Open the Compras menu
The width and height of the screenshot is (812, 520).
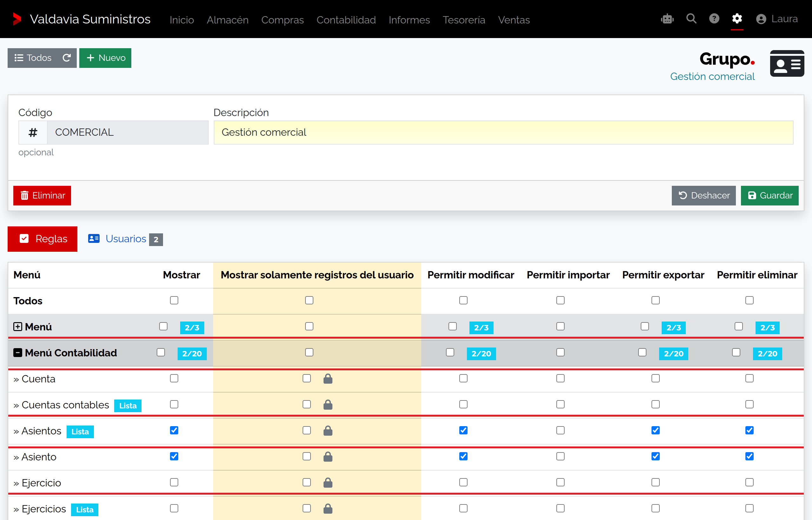282,20
